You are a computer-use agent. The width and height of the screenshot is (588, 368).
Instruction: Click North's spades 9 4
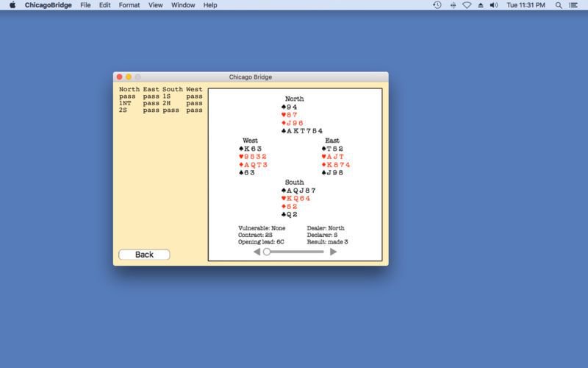[x=289, y=107]
